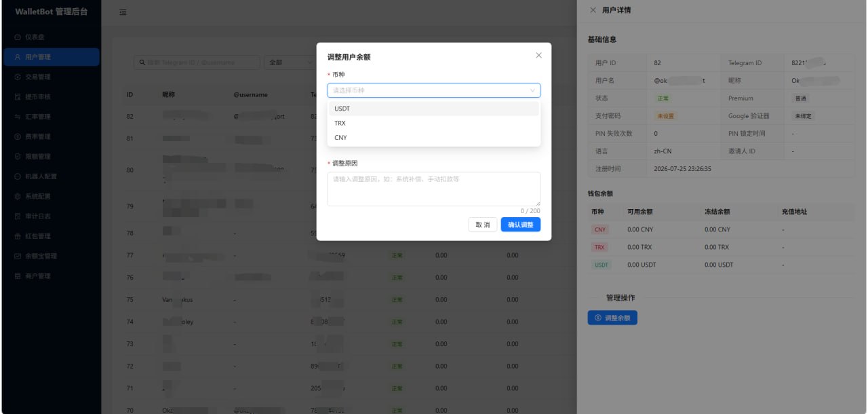Select TRX from the currency dropdown list
Viewport: 868px width, 414px height.
(x=434, y=123)
